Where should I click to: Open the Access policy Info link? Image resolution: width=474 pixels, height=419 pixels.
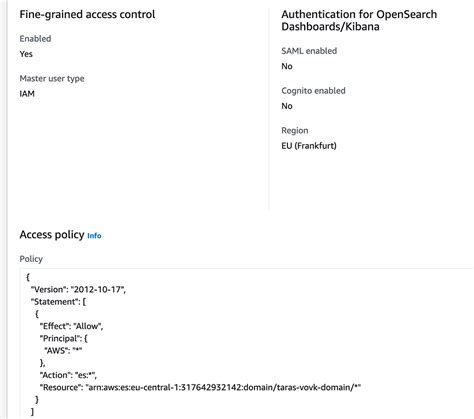tap(94, 236)
